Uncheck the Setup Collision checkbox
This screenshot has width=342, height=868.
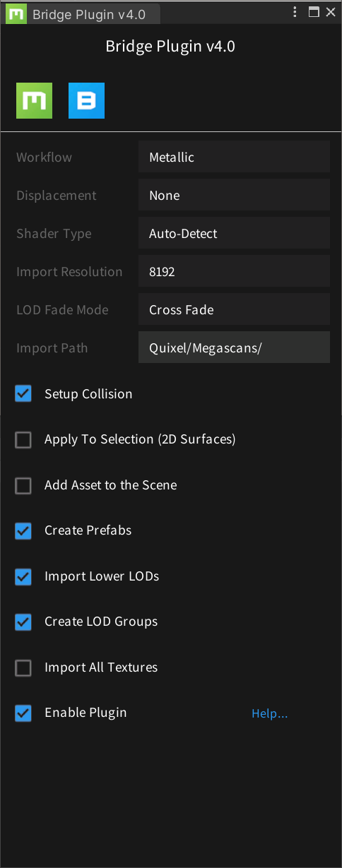pos(23,394)
